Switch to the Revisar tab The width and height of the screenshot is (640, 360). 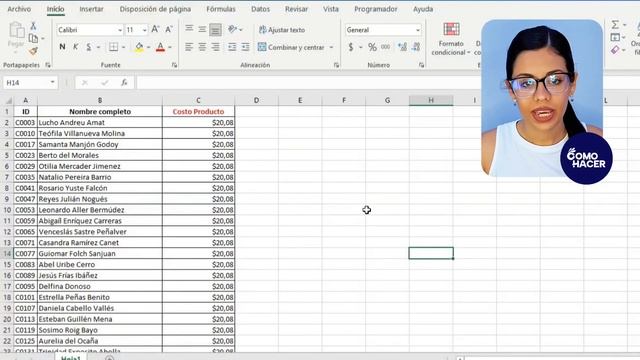tap(296, 9)
